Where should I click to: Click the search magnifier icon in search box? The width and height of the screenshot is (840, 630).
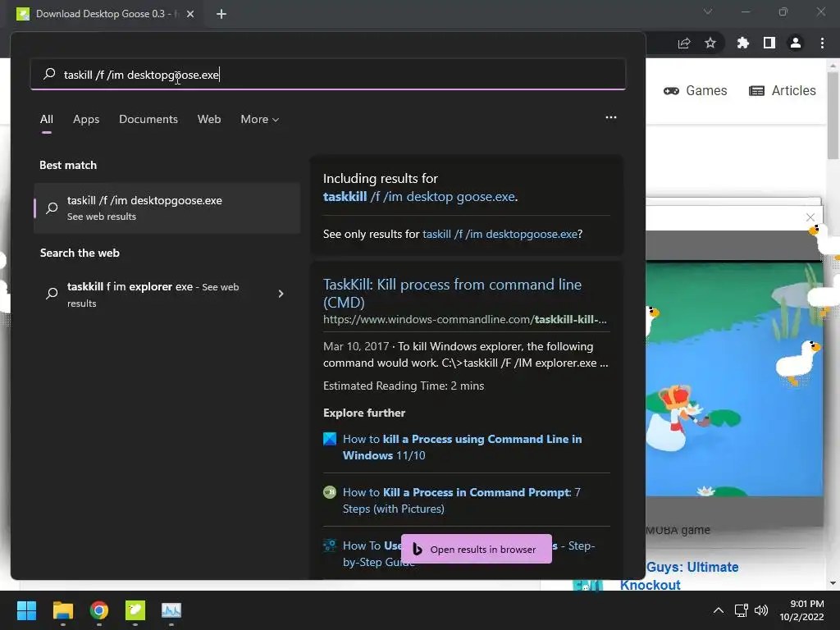pos(49,74)
